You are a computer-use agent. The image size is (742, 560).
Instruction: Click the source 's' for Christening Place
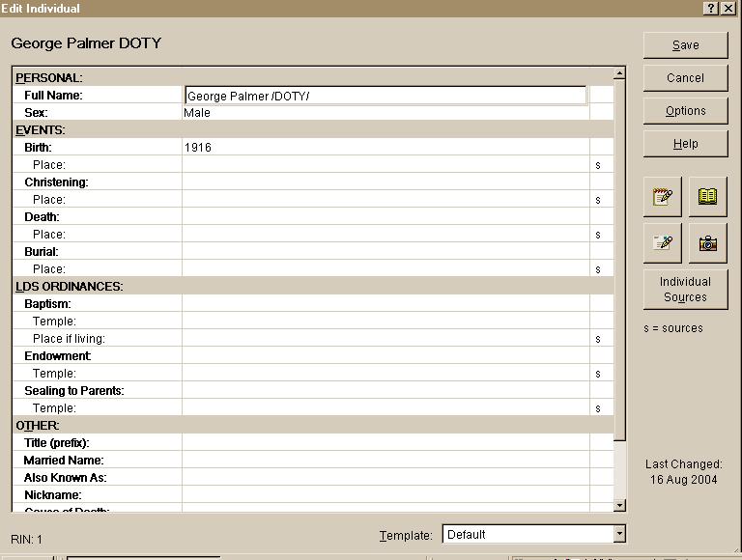tap(598, 200)
